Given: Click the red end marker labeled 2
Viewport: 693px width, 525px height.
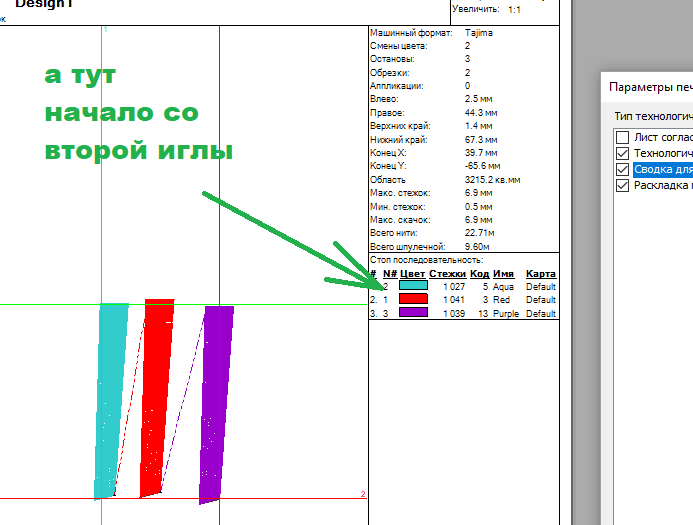Looking at the screenshot, I should click(x=362, y=494).
